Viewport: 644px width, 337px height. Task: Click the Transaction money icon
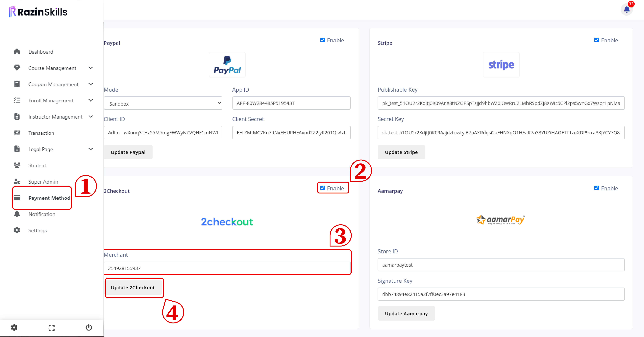pyautogui.click(x=17, y=133)
